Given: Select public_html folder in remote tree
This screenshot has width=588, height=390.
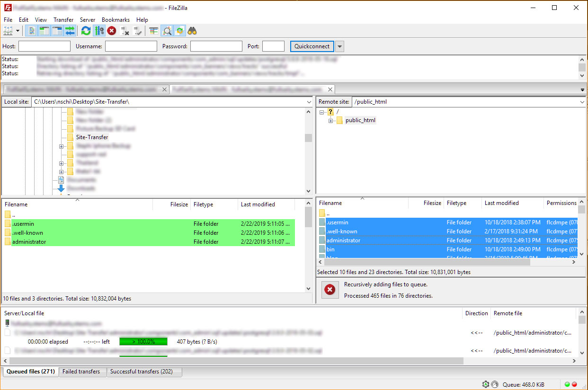Looking at the screenshot, I should click(360, 120).
